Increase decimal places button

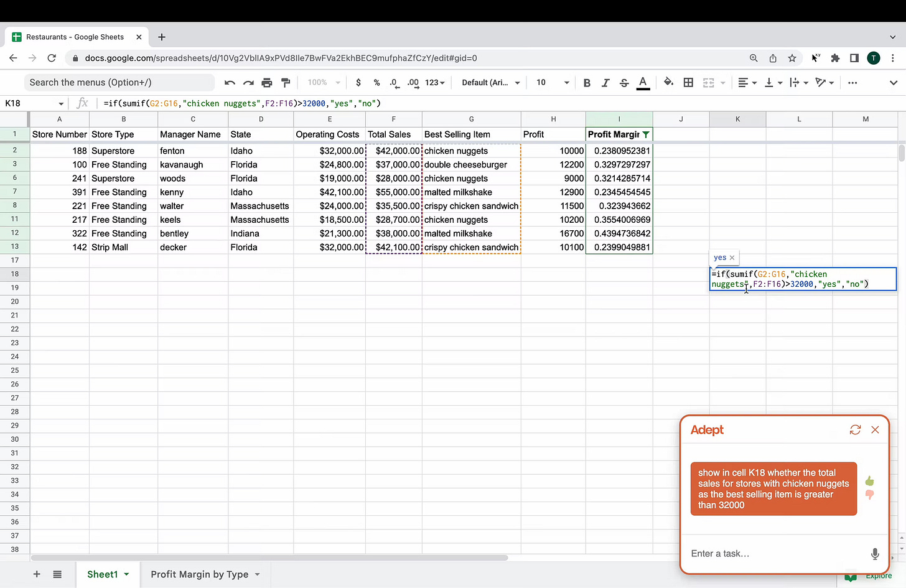tap(413, 82)
